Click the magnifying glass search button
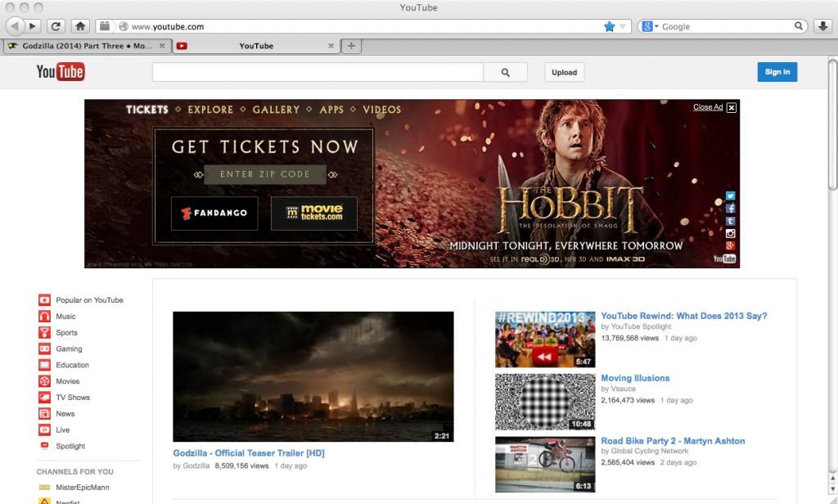The height and width of the screenshot is (504, 838). [x=505, y=72]
